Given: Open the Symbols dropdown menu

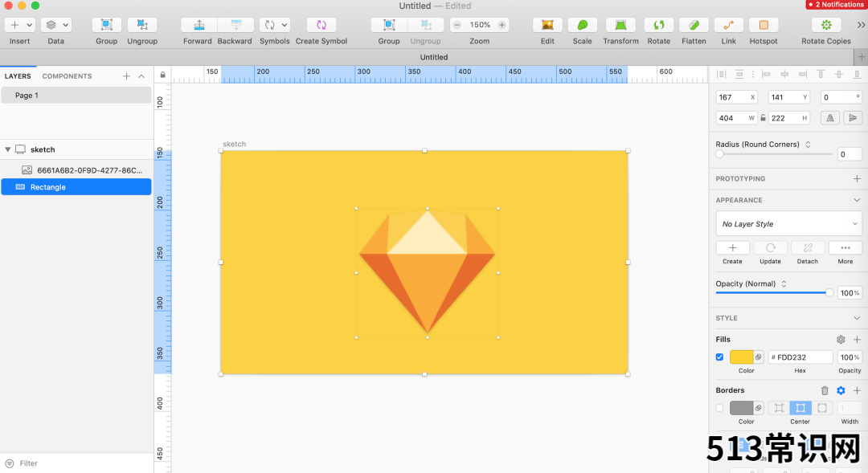Looking at the screenshot, I should tap(275, 25).
